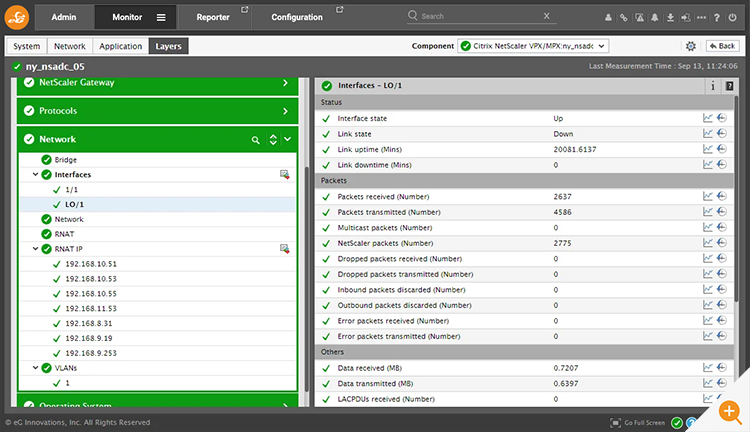The image size is (750, 432).
Task: Click the download icon in header
Action: 670,18
